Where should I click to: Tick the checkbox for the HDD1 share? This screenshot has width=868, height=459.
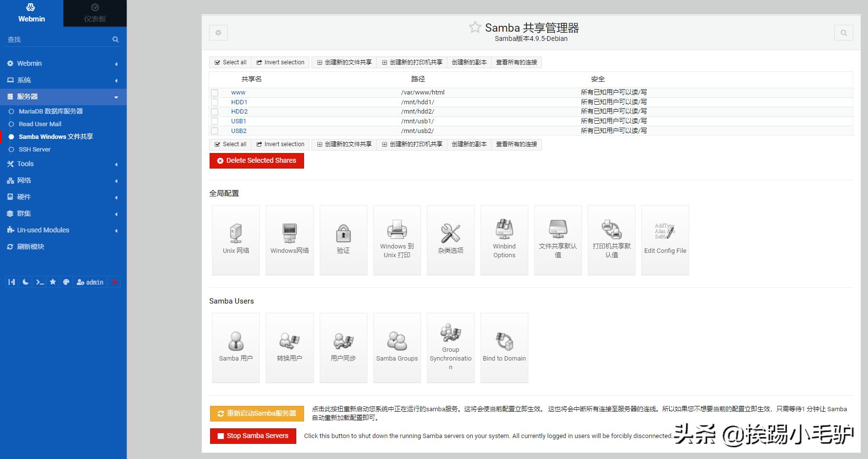point(214,102)
